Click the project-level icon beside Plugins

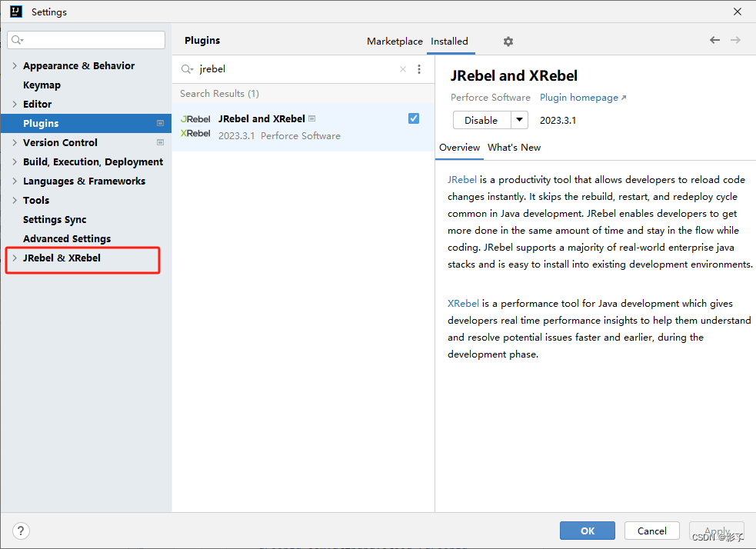tap(160, 123)
